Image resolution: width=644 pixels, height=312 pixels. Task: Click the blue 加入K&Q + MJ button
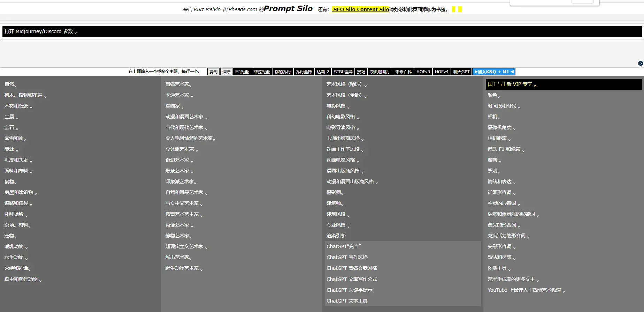tap(493, 72)
